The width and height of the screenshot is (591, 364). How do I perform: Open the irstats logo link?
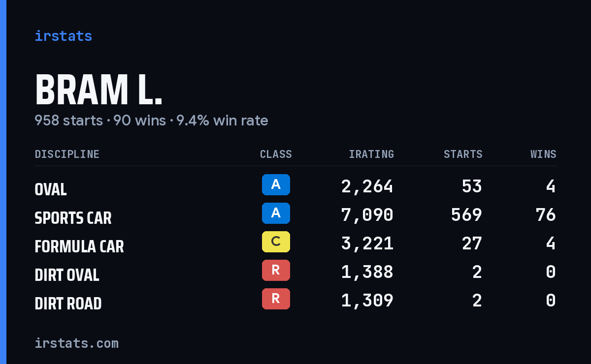[63, 36]
